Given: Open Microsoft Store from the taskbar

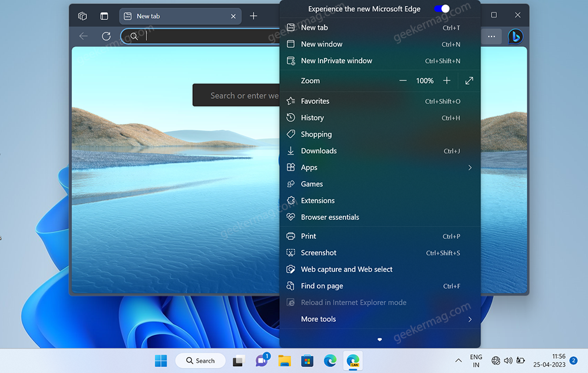Looking at the screenshot, I should [x=307, y=361].
